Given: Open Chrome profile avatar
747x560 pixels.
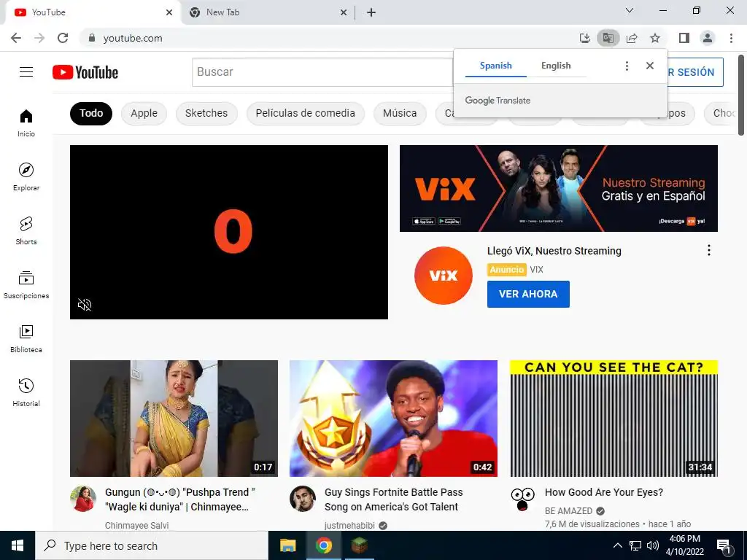Looking at the screenshot, I should click(708, 38).
